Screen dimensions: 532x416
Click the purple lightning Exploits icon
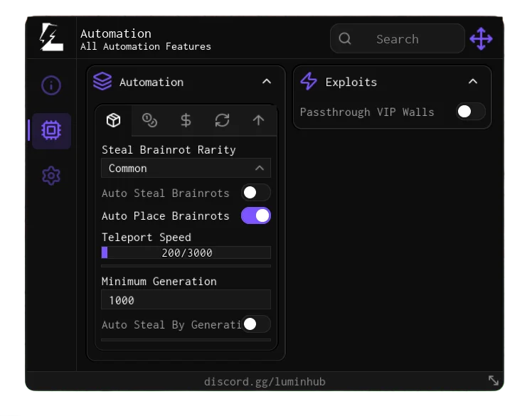(x=309, y=82)
